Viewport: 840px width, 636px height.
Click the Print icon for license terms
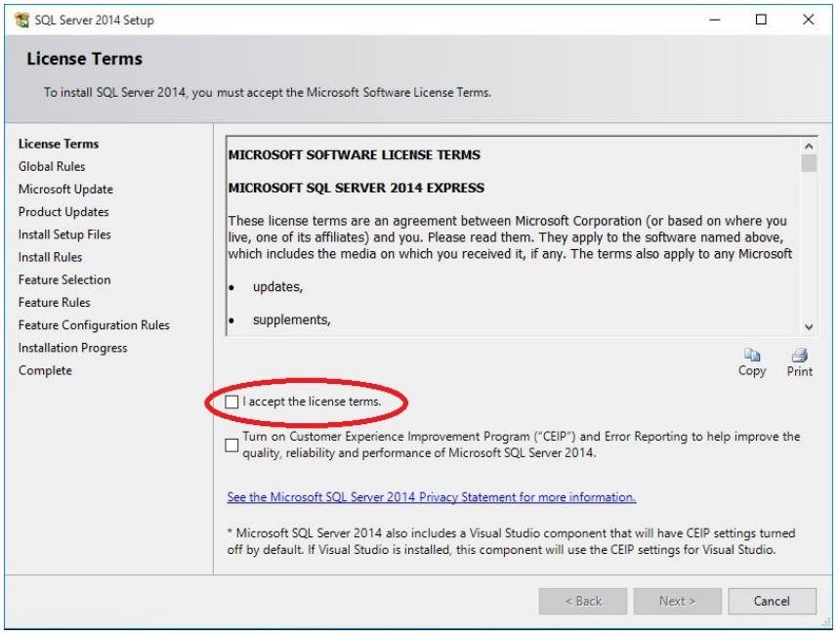click(x=799, y=355)
